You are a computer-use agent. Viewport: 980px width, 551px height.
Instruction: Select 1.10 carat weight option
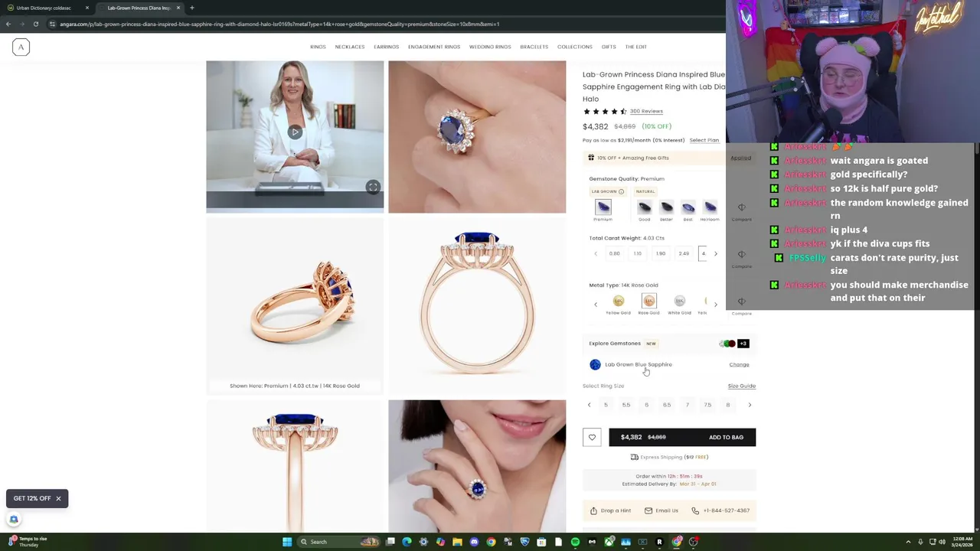[x=637, y=253]
